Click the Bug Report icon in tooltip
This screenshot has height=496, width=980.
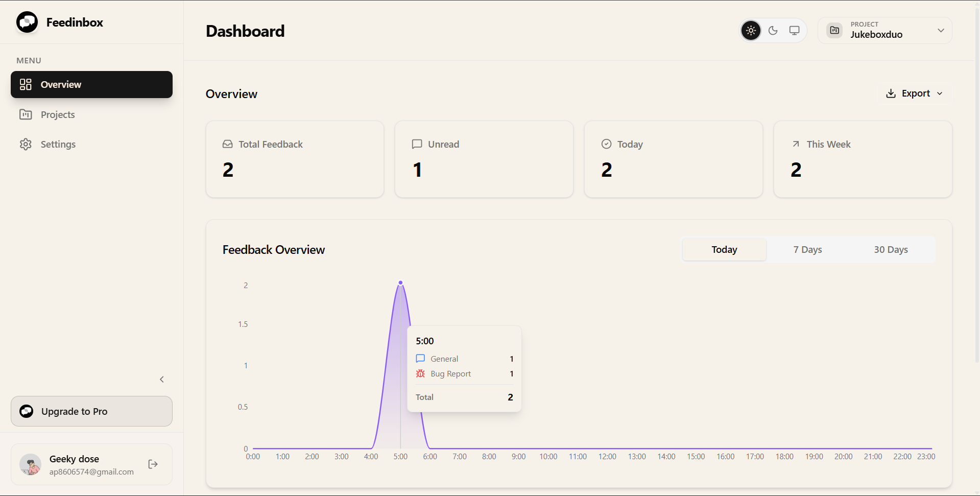(420, 373)
